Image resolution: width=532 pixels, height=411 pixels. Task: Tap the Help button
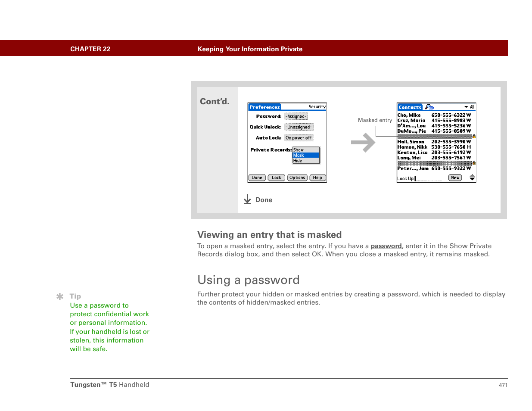pos(318,178)
